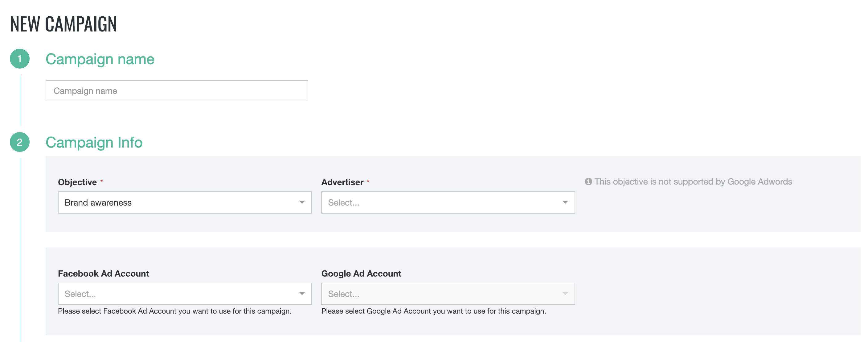Image resolution: width=868 pixels, height=342 pixels.
Task: Open the Google Ad Account select box
Action: pos(441,294)
